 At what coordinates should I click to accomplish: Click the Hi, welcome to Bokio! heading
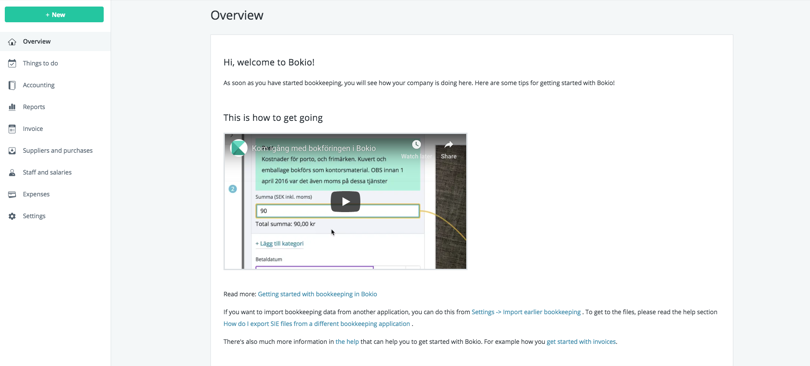coord(269,62)
